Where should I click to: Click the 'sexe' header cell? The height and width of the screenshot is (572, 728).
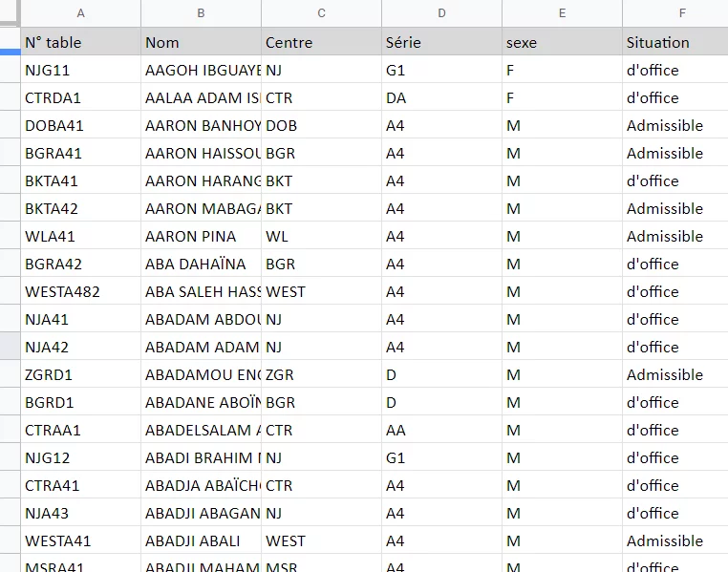[562, 42]
